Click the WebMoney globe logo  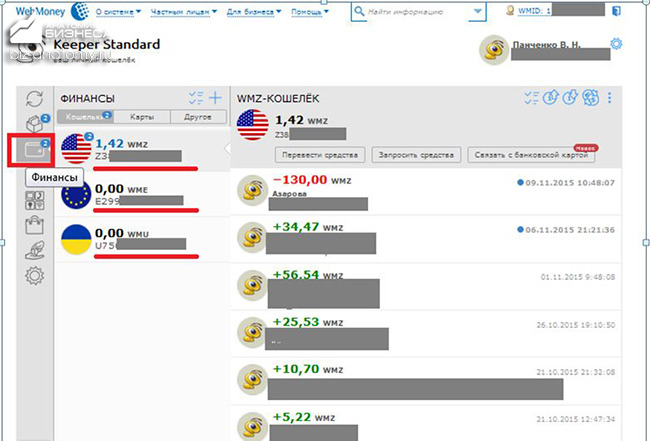pos(80,11)
